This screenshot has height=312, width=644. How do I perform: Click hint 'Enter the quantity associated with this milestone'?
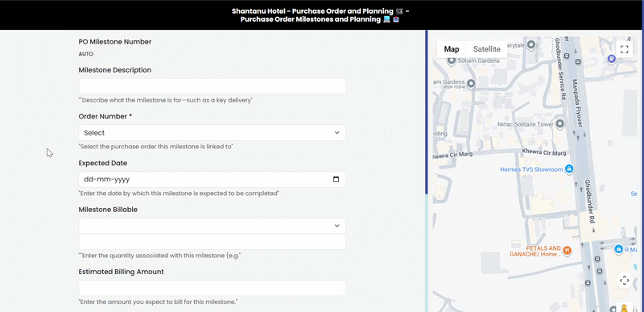pos(159,256)
